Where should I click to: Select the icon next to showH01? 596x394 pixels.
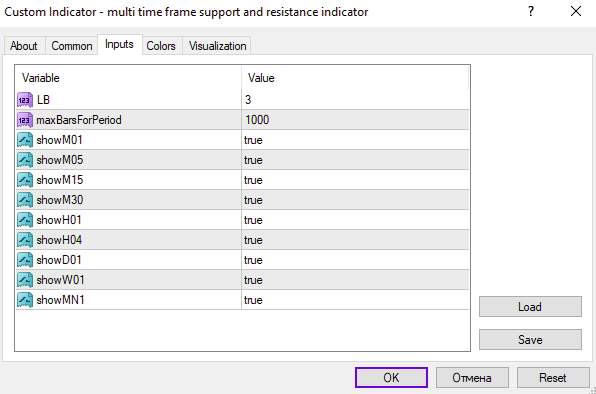[x=25, y=220]
